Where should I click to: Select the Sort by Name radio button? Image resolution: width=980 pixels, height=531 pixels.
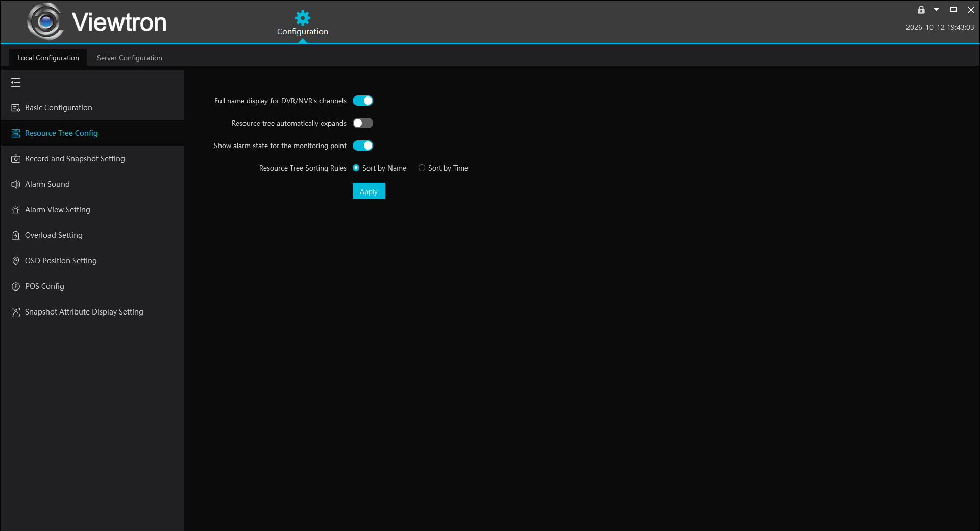[x=356, y=168]
